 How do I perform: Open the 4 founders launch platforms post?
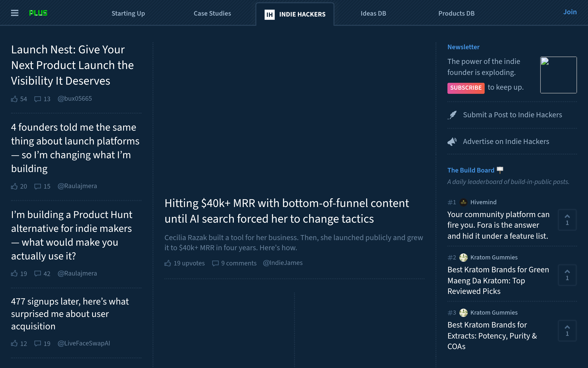75,148
